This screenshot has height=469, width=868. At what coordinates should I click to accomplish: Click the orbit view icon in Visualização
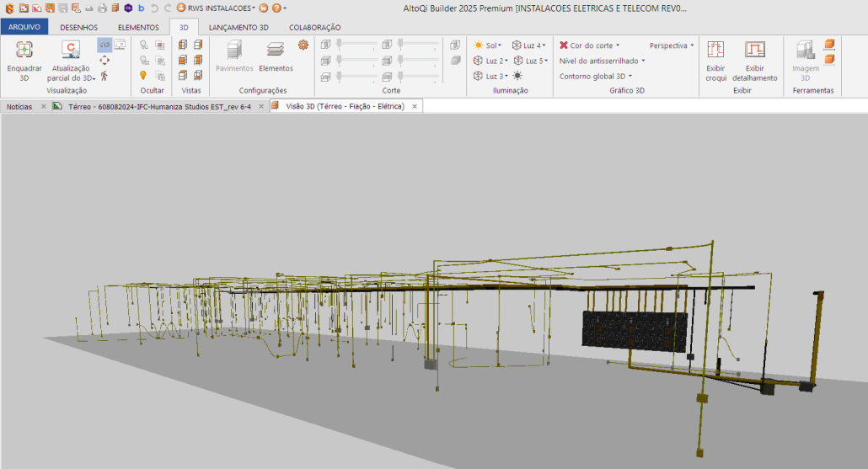[x=104, y=45]
